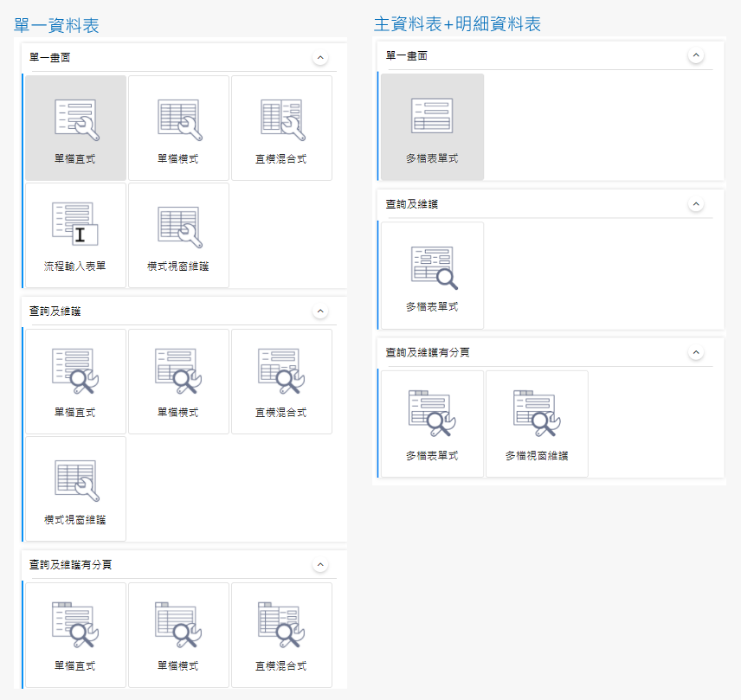Collapse 查詢及維護 section under 主資料表+明細資料表
Screen dimensions: 741x700
[x=696, y=204]
